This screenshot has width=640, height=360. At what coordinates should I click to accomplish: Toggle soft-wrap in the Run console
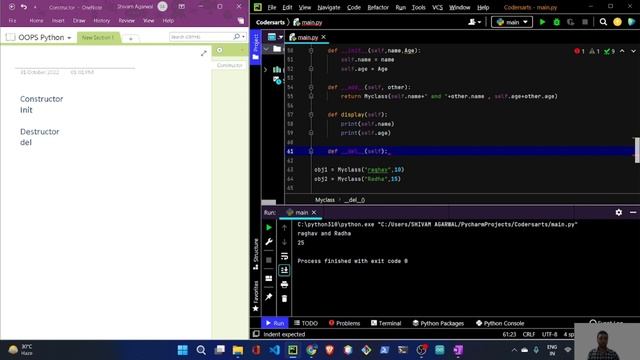284,256
